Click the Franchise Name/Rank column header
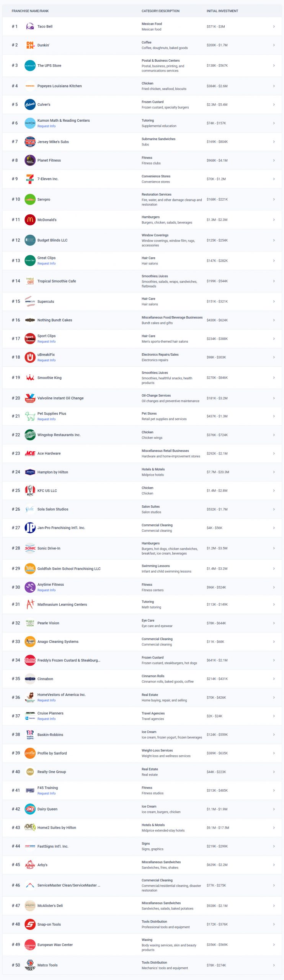Screen dimensions: 284x980 (x=30, y=11)
